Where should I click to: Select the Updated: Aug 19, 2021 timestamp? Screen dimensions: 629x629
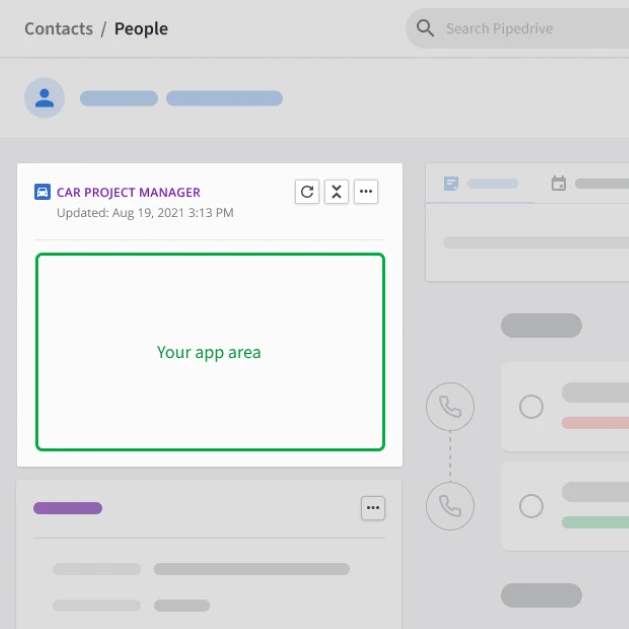tap(145, 213)
